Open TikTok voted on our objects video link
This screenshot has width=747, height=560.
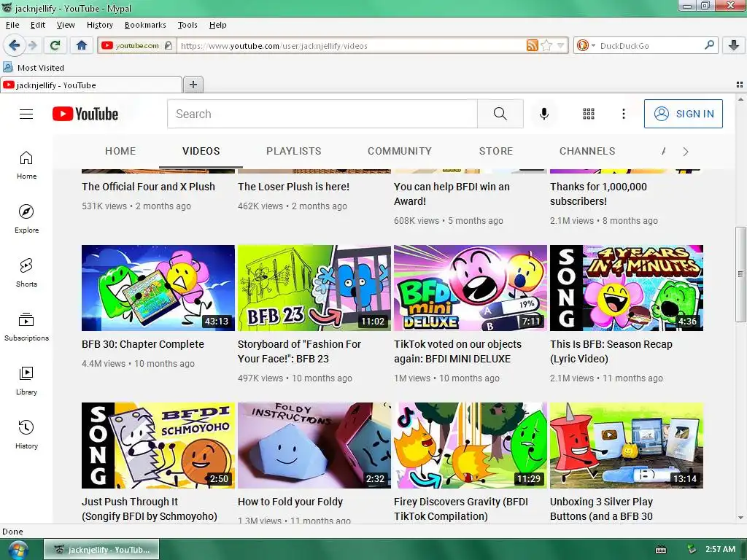pos(457,351)
